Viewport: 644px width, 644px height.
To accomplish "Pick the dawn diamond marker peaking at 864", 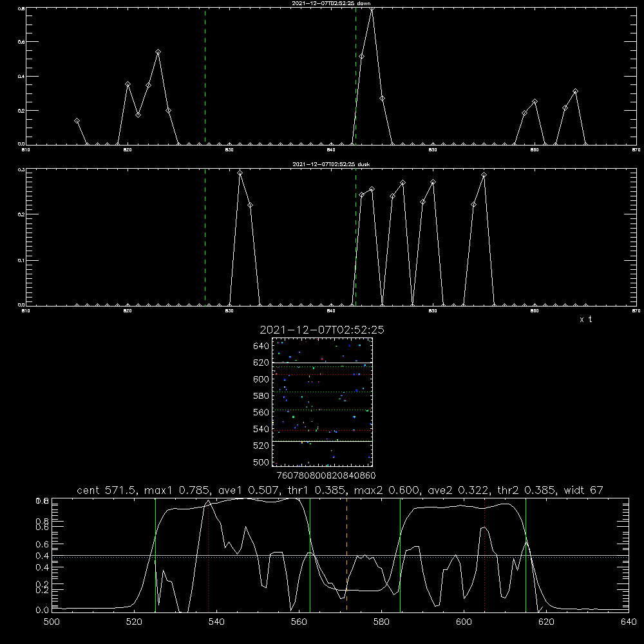I will click(575, 91).
